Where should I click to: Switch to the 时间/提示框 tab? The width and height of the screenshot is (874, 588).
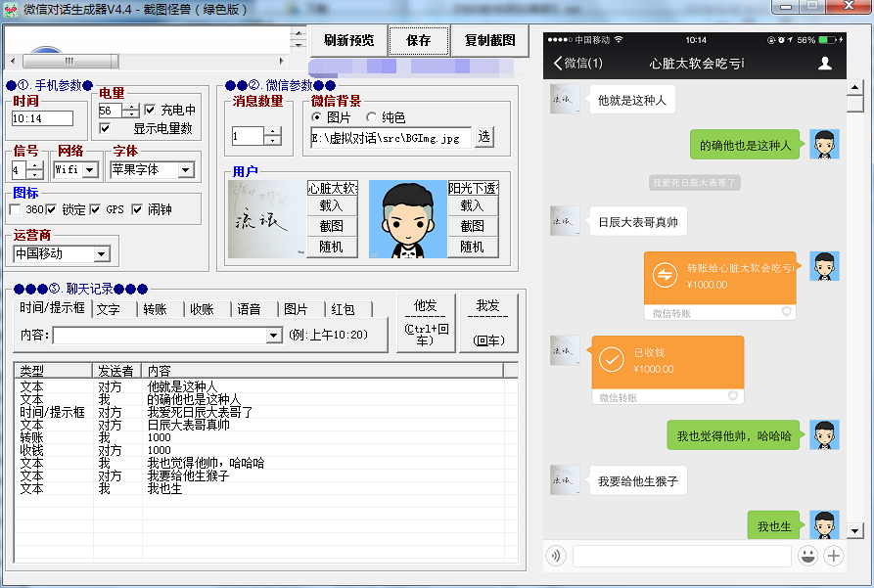coord(52,307)
